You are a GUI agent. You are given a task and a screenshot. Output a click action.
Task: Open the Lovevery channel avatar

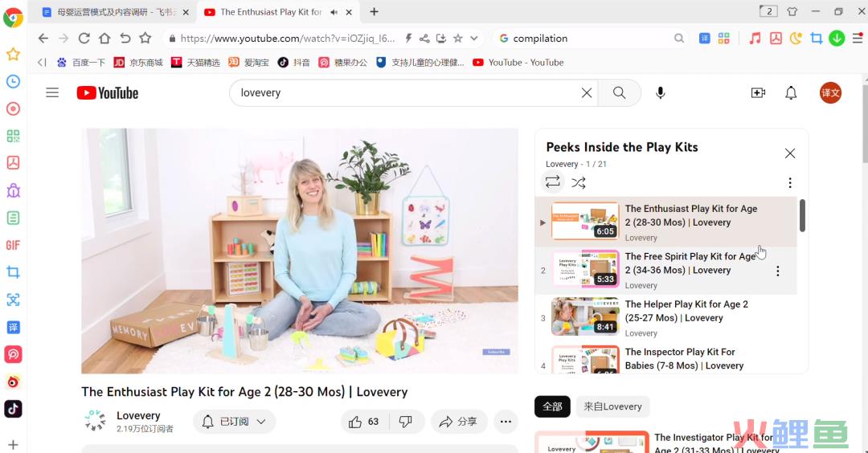[x=95, y=421]
